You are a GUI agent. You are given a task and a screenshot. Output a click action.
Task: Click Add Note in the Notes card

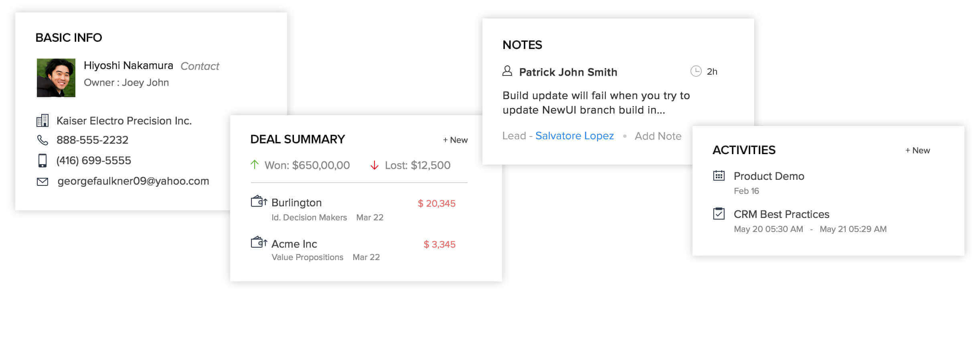(x=658, y=136)
